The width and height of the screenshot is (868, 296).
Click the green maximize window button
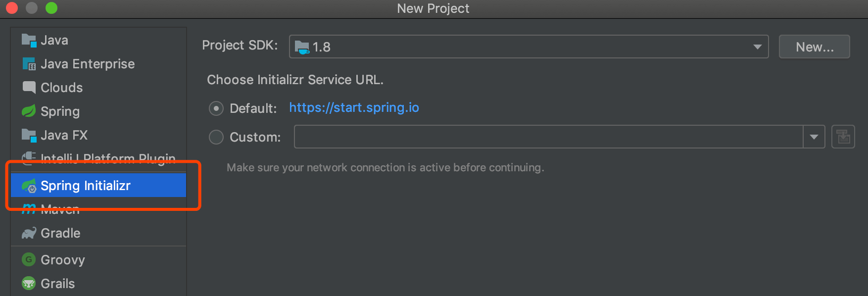tap(51, 8)
